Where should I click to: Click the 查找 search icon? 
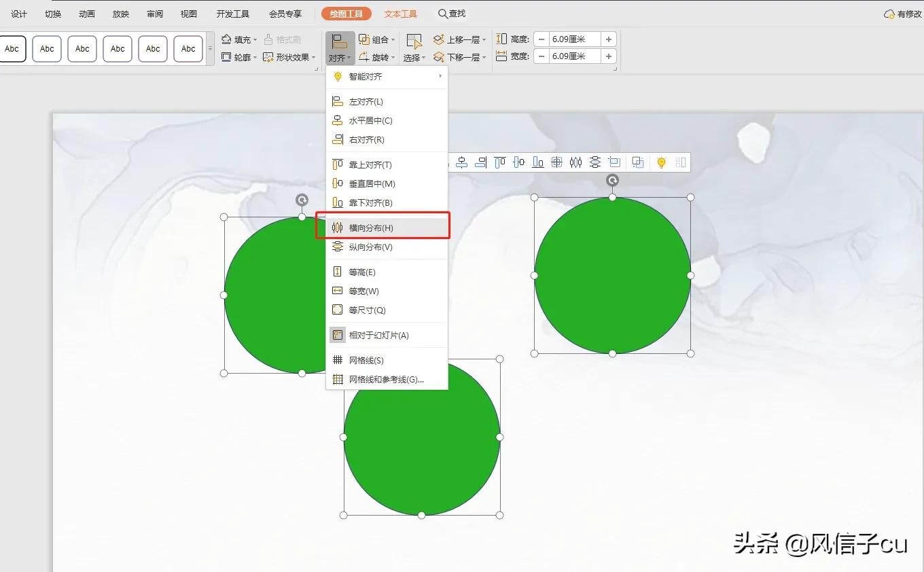coord(443,14)
